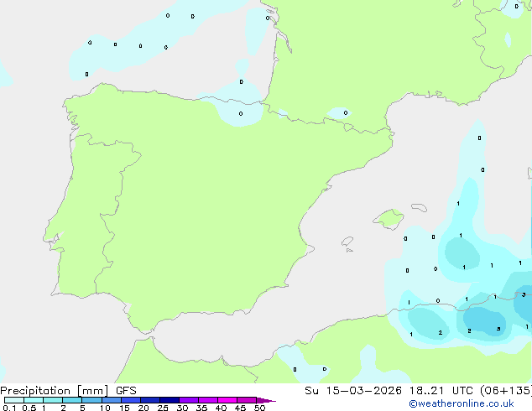The width and height of the screenshot is (532, 411).
Task: Select the "15" legend label
Action: (124, 408)
